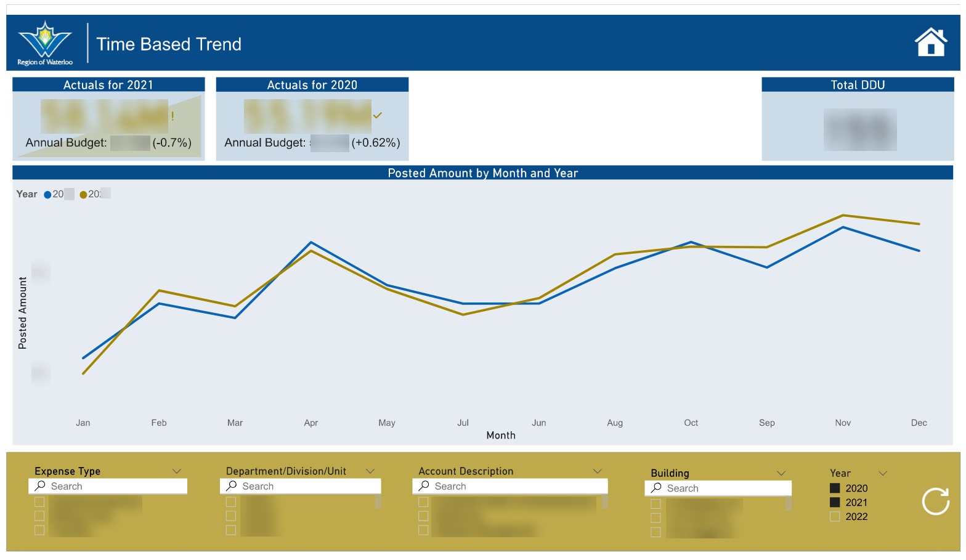The height and width of the screenshot is (560, 966).
Task: Click the Department/Division/Unit search field
Action: coord(300,486)
